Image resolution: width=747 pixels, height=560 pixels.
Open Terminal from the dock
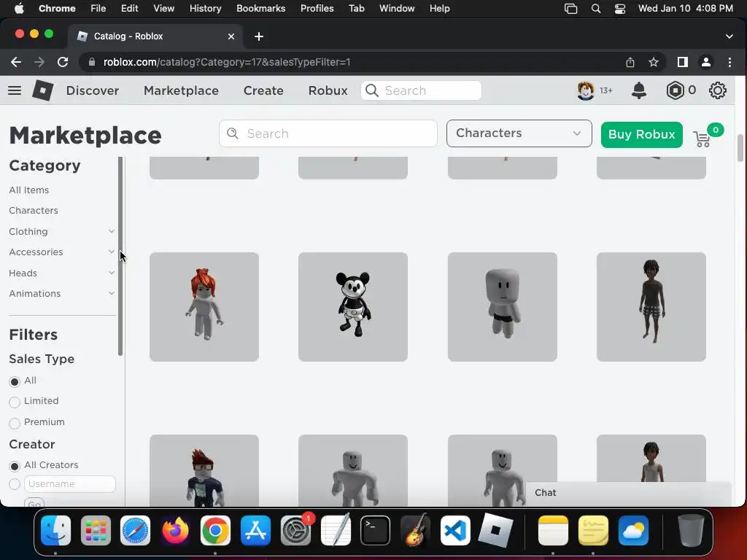point(375,530)
